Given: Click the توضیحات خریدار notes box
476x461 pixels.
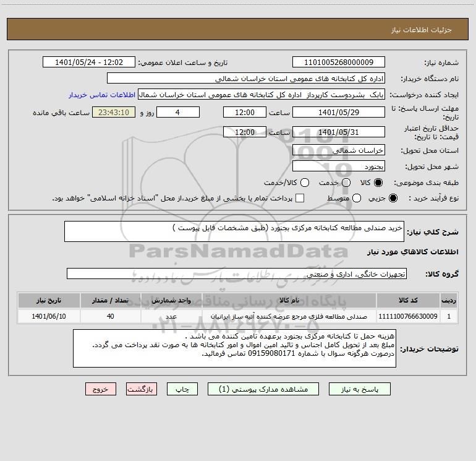Looking at the screenshot, I should click(x=234, y=348).
